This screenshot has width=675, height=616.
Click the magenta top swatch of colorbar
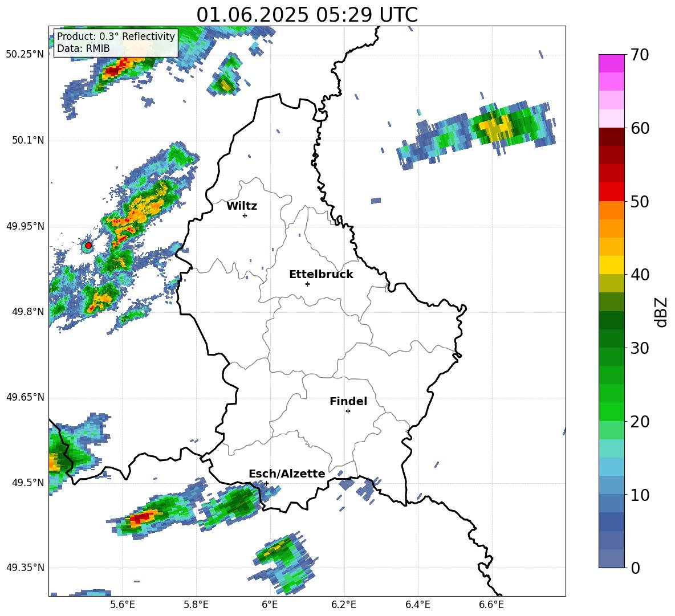[x=611, y=63]
